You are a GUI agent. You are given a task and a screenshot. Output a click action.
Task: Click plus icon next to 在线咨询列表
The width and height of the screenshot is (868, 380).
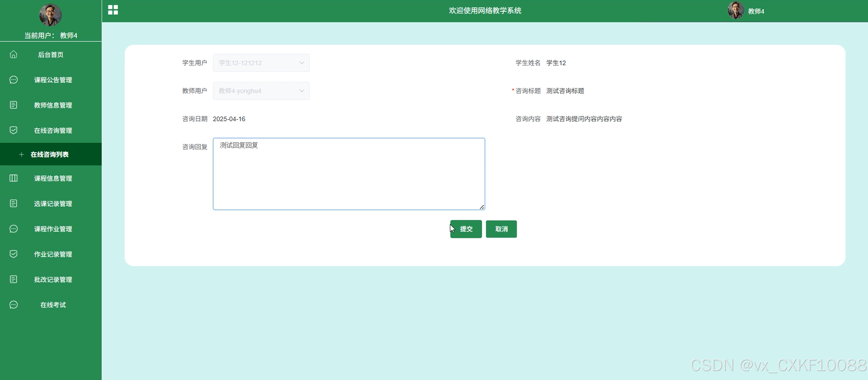click(x=21, y=154)
